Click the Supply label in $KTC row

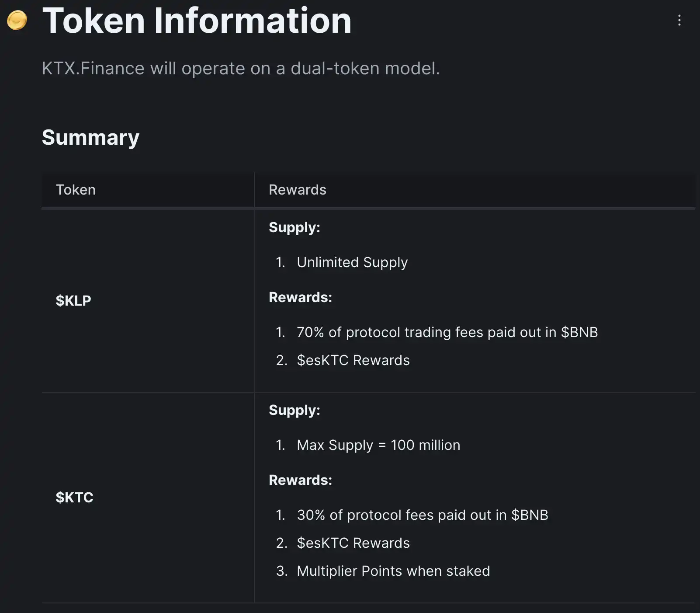point(294,410)
